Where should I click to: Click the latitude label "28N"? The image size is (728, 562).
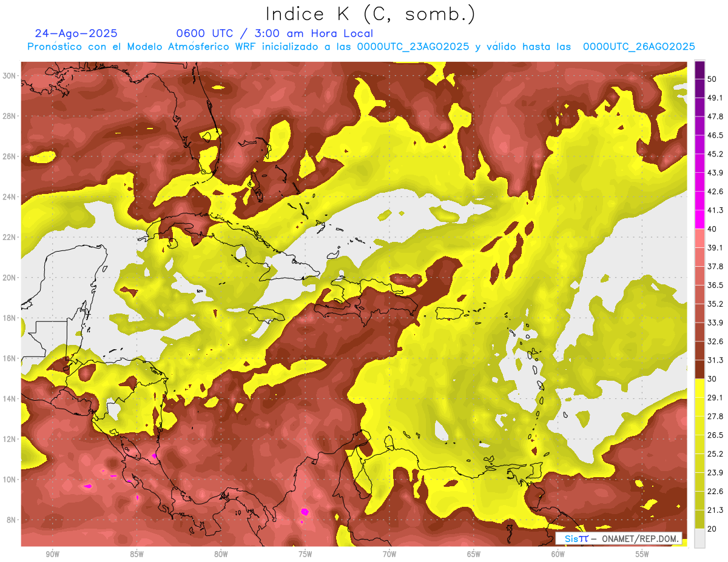(x=9, y=116)
